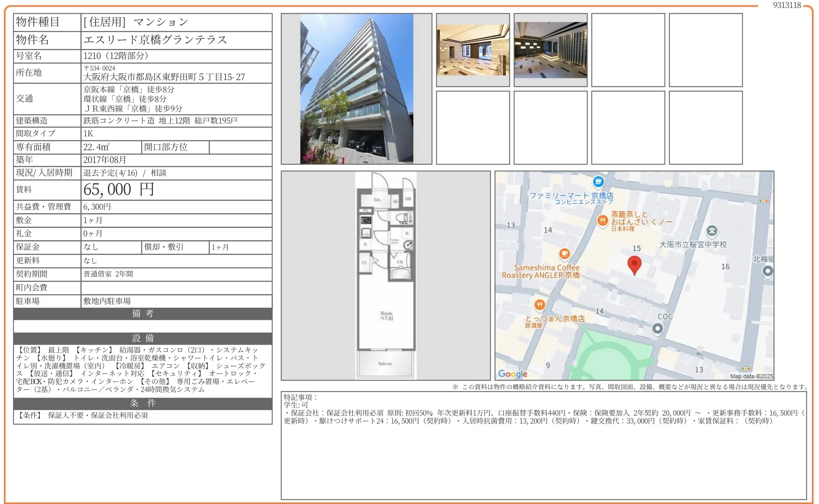Viewport: 819px width, 504px height.
Task: Click the FamilyMart convenience store map icon
Action: [598, 182]
